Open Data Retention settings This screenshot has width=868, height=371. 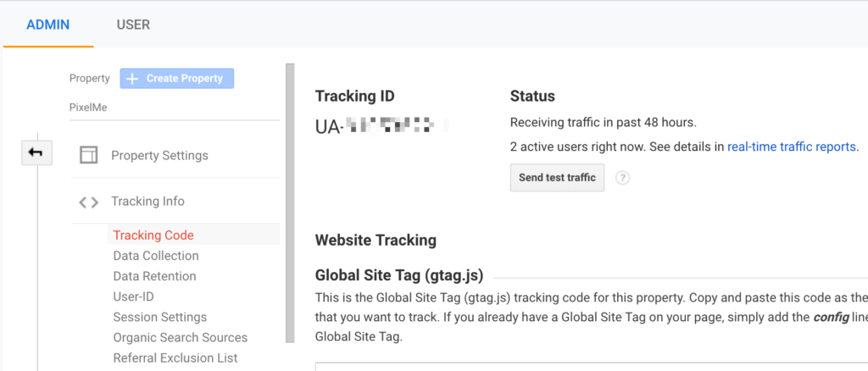[154, 276]
